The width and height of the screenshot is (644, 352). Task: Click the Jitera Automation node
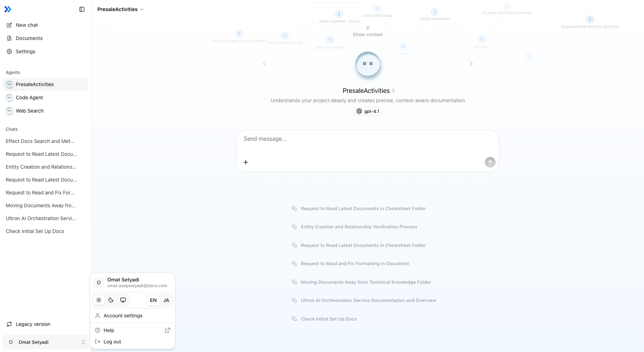(x=330, y=40)
